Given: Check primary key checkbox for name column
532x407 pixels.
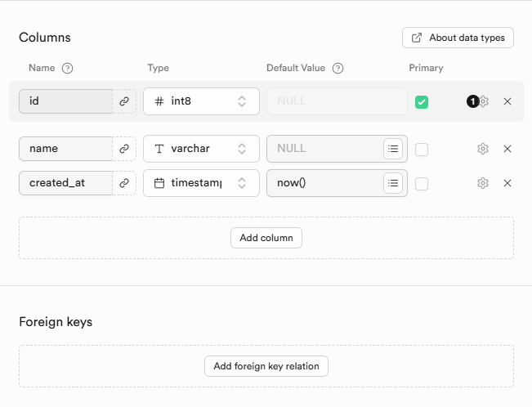Looking at the screenshot, I should (x=422, y=150).
